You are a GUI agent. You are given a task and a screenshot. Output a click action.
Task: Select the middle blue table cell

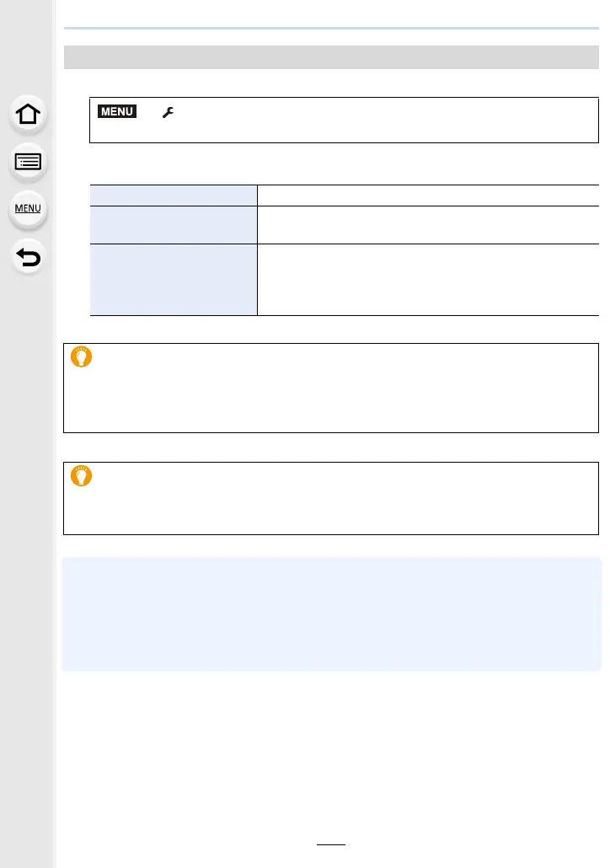[x=174, y=224]
